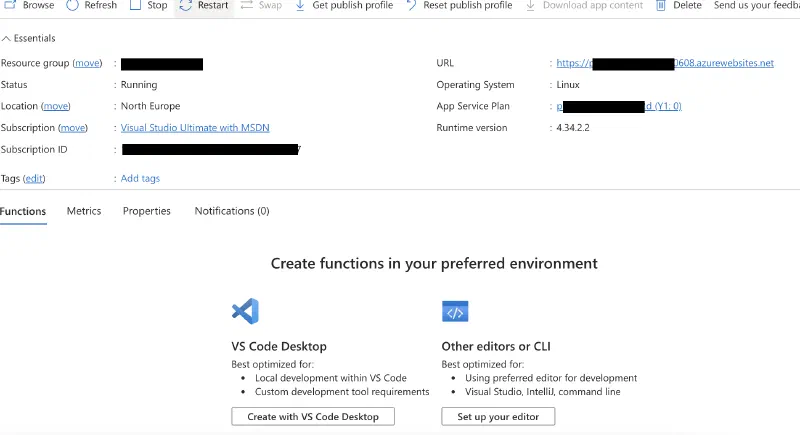Click the VS Code Desktop logo

pyautogui.click(x=245, y=311)
